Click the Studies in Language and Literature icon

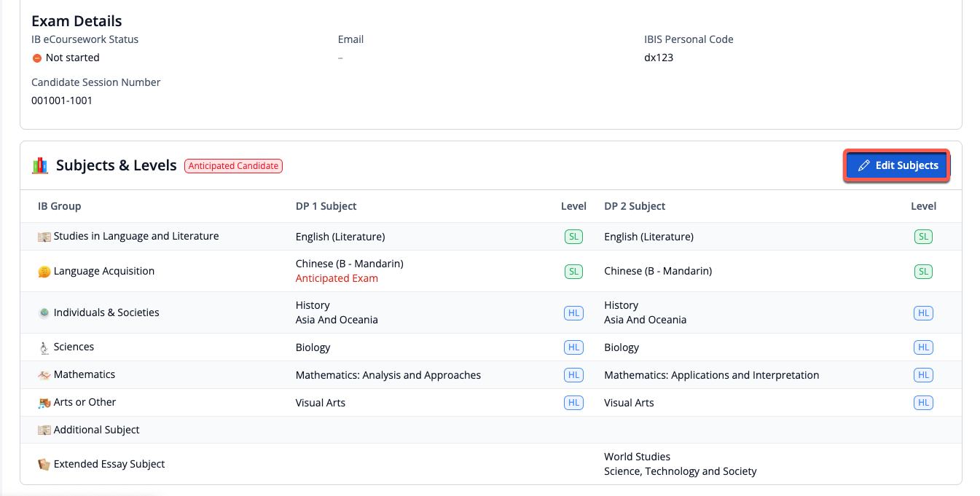coord(44,237)
